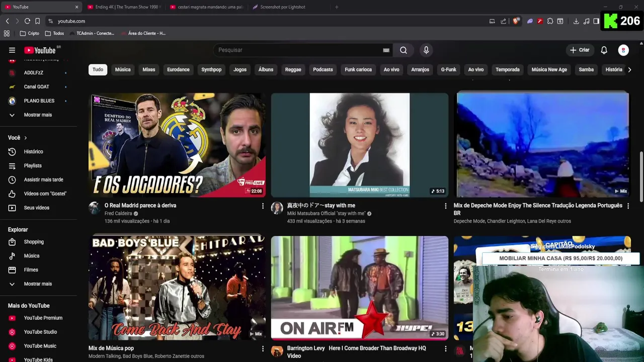
Task: Open options for O Real Madrid video
Action: (263, 206)
